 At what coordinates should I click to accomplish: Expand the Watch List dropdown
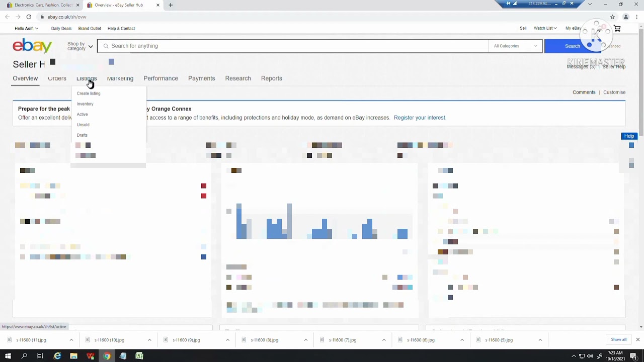click(x=545, y=28)
